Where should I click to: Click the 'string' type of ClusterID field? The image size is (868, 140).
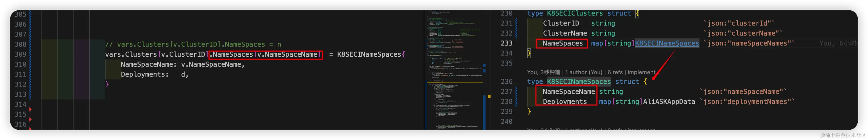point(603,23)
